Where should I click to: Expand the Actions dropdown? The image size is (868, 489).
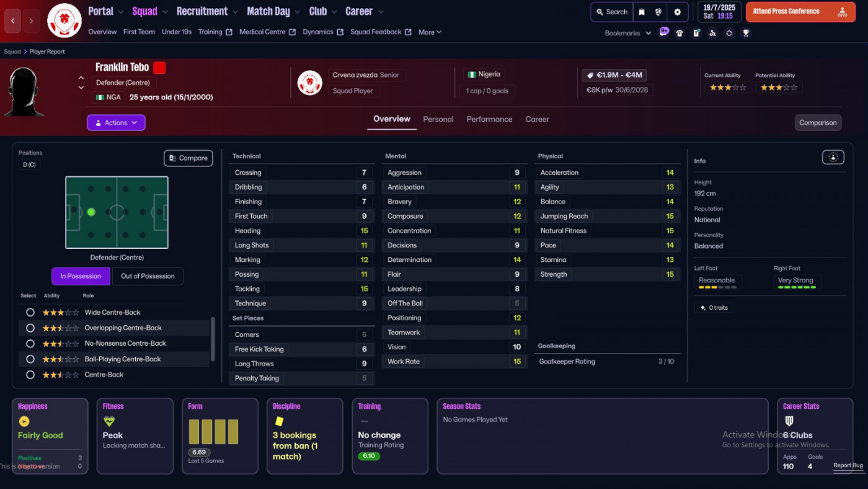pos(116,123)
